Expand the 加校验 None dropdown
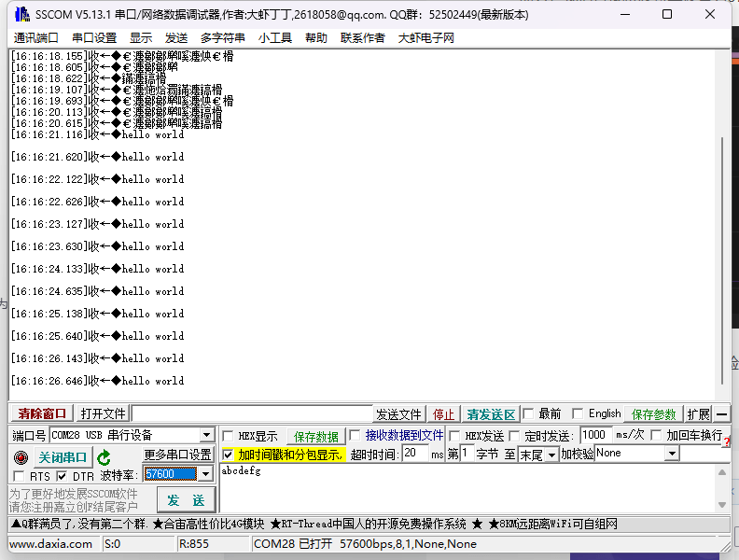This screenshot has width=739, height=560. [x=672, y=454]
